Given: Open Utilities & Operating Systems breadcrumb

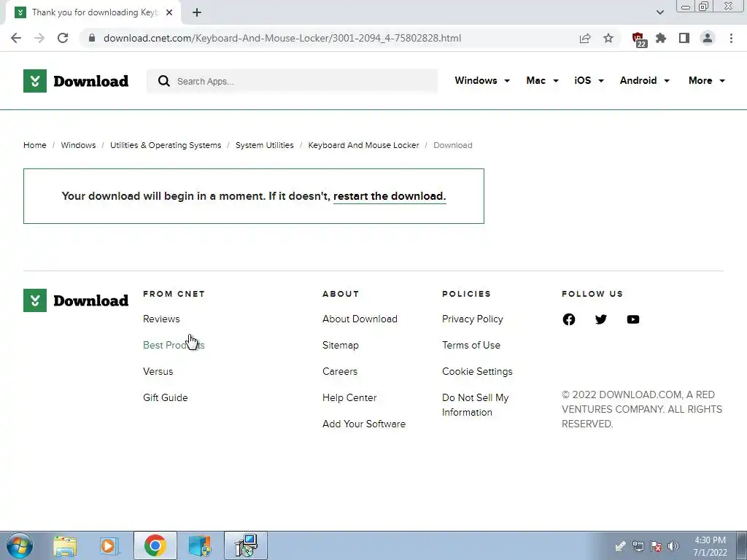Looking at the screenshot, I should (x=166, y=145).
